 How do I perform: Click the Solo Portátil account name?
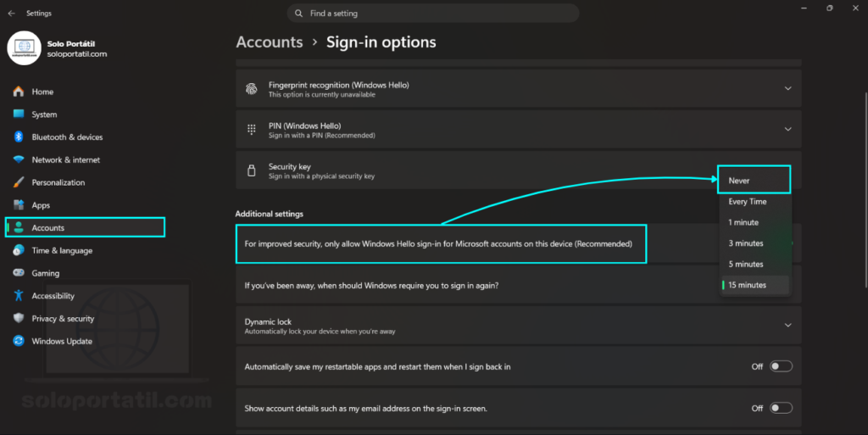point(71,43)
